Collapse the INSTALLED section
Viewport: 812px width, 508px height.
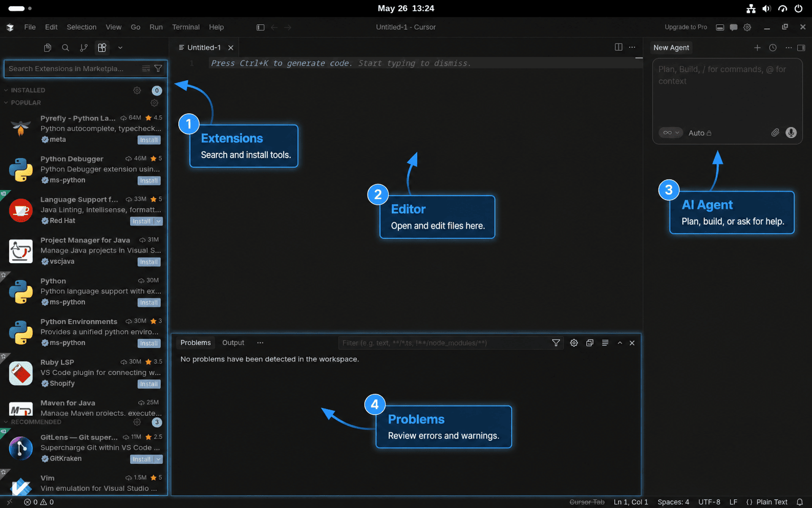point(28,90)
